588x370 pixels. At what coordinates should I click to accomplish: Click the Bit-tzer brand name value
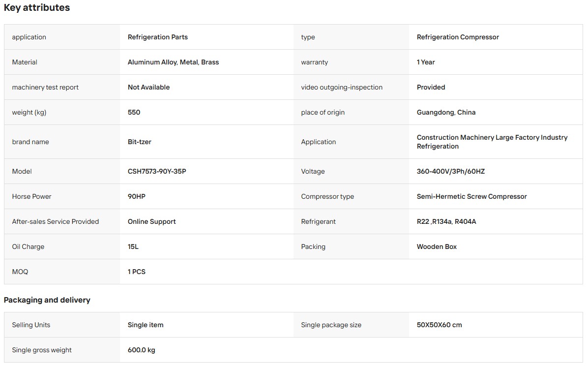pyautogui.click(x=139, y=142)
